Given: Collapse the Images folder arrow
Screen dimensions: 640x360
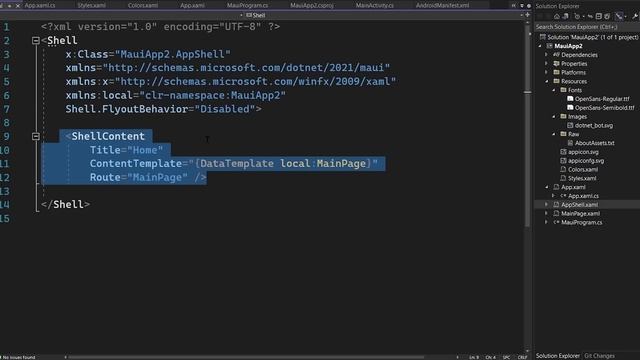Looking at the screenshot, I should pos(554,117).
